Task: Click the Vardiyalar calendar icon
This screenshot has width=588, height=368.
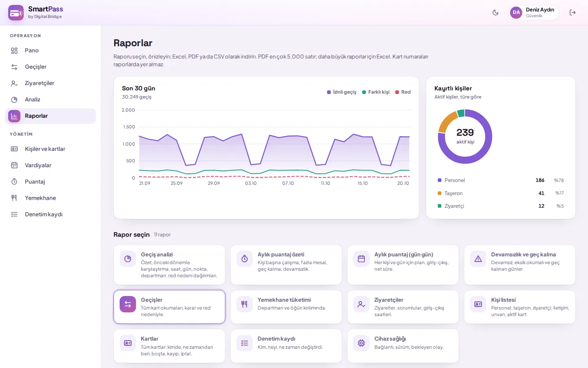Action: tap(14, 166)
